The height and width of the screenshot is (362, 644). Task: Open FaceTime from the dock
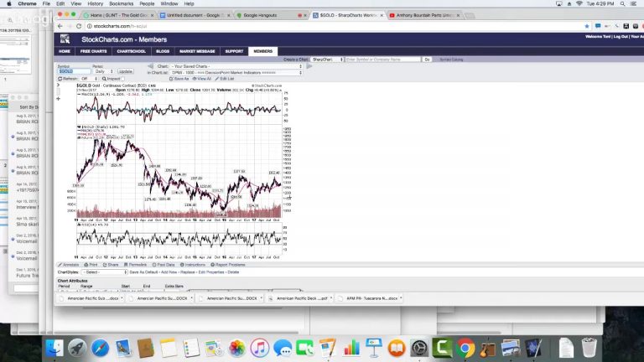[x=304, y=348]
